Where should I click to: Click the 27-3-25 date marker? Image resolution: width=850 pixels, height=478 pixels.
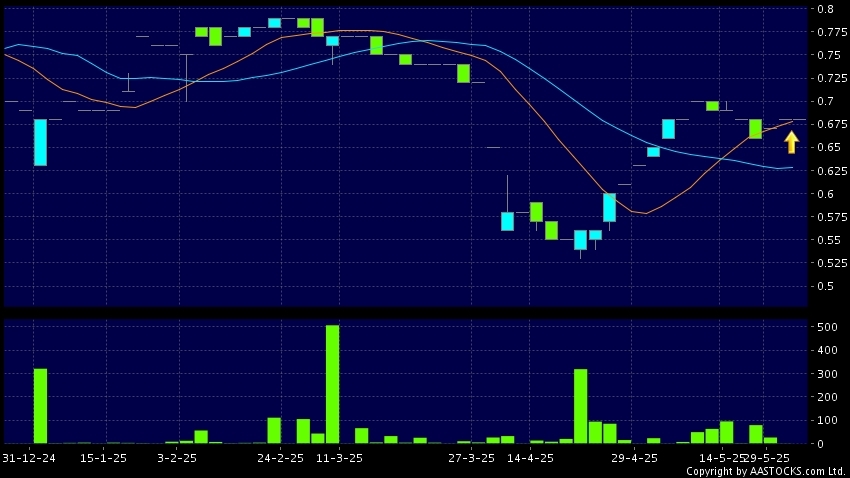click(471, 458)
